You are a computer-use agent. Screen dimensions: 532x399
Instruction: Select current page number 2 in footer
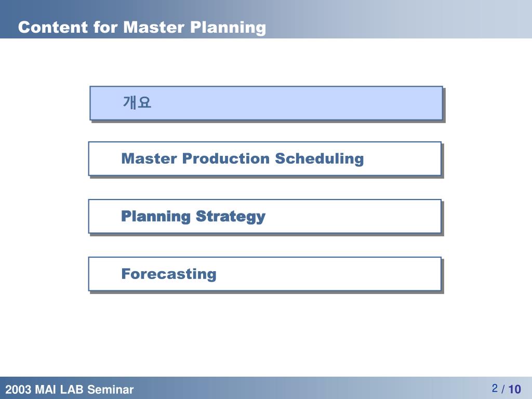(495, 388)
